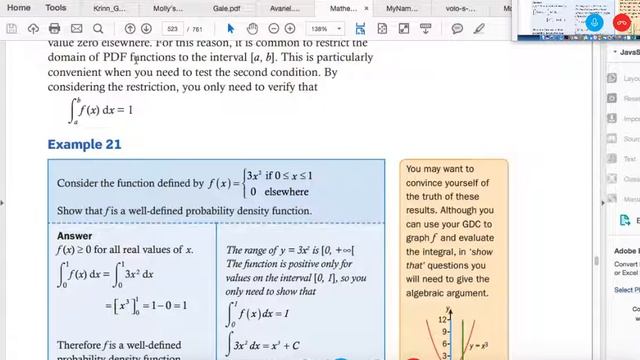The width and height of the screenshot is (640, 360).
Task: Click the 761 total pages text
Action: [197, 29]
